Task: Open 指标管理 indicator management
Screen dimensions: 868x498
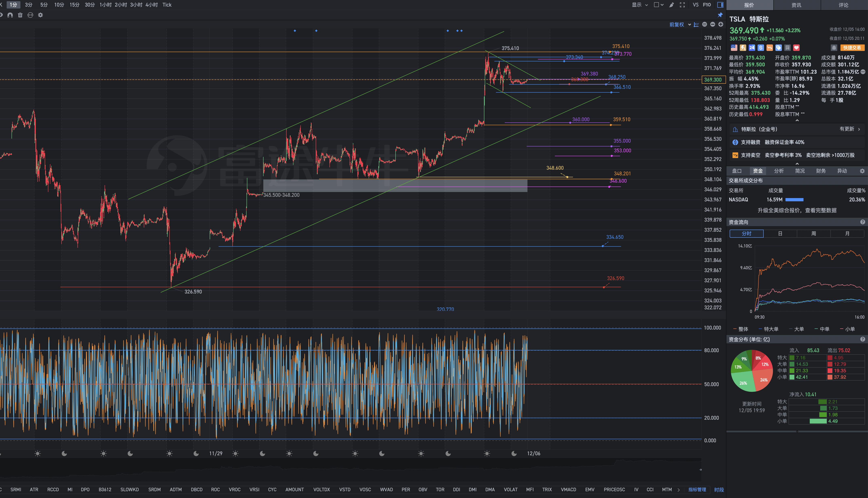Action: (697, 490)
